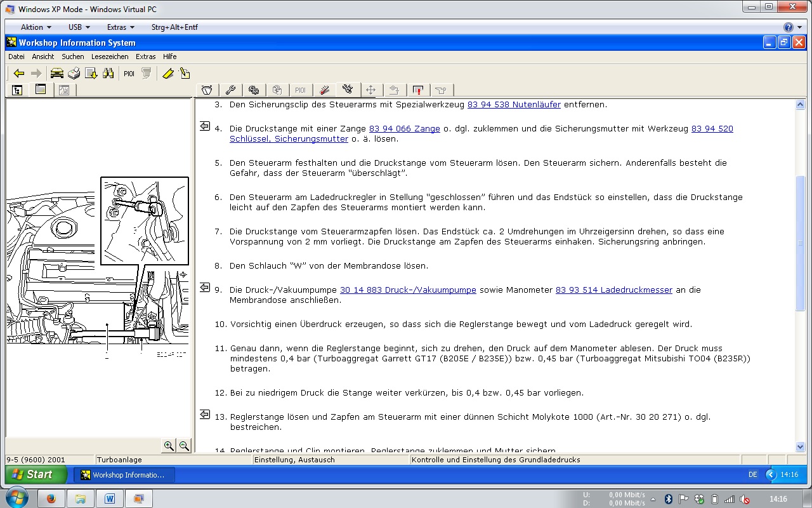Screen dimensions: 812x508
Task: Open the Virtual PC help dropdown icon
Action: coord(792,27)
